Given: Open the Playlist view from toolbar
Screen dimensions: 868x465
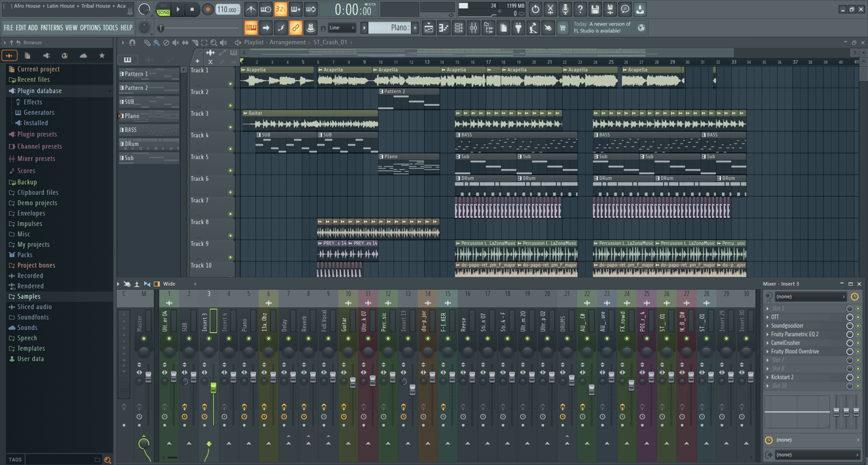Looking at the screenshot, I should pyautogui.click(x=429, y=27).
